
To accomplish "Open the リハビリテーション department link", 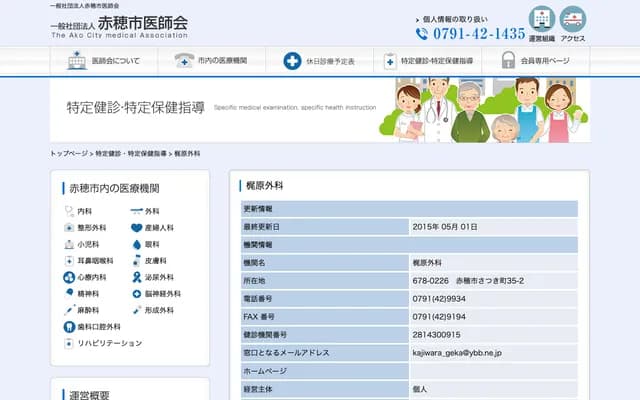I will [x=108, y=343].
